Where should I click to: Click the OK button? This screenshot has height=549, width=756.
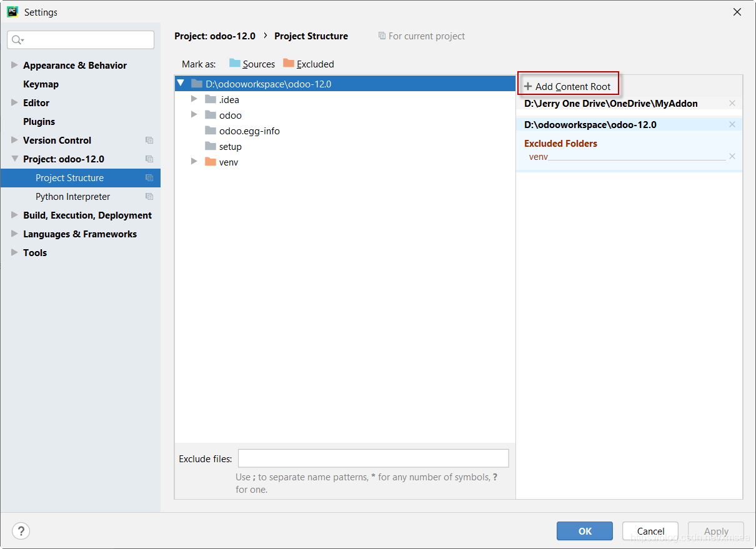click(x=585, y=531)
